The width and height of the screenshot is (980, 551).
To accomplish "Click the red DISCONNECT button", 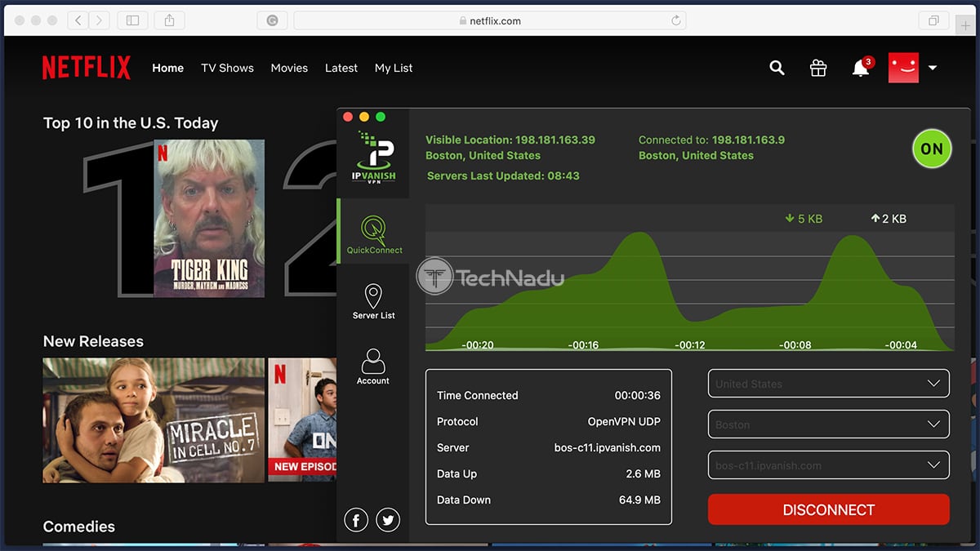I will coord(828,509).
